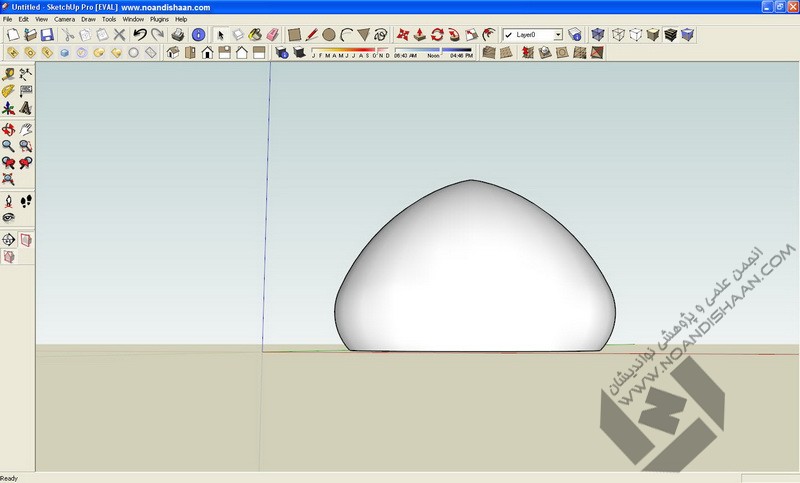
Task: Activate the Push/Pull tool
Action: pyautogui.click(x=420, y=35)
